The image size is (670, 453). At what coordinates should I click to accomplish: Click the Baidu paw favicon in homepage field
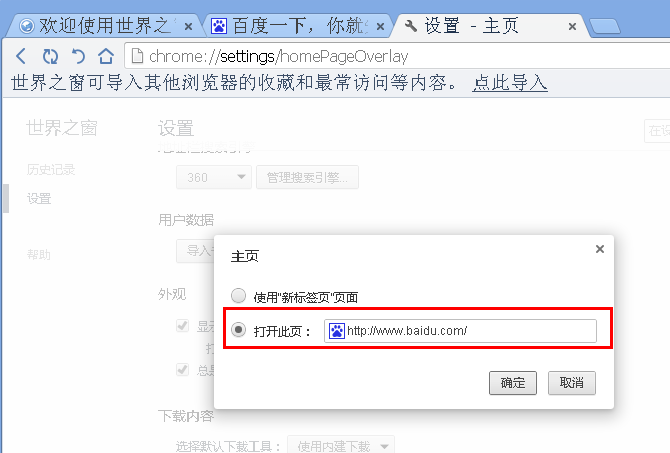[x=337, y=331]
